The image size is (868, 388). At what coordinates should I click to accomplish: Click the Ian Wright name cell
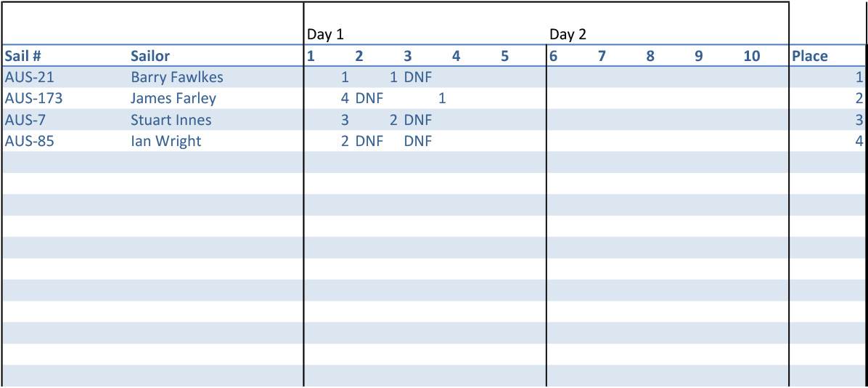tap(165, 141)
